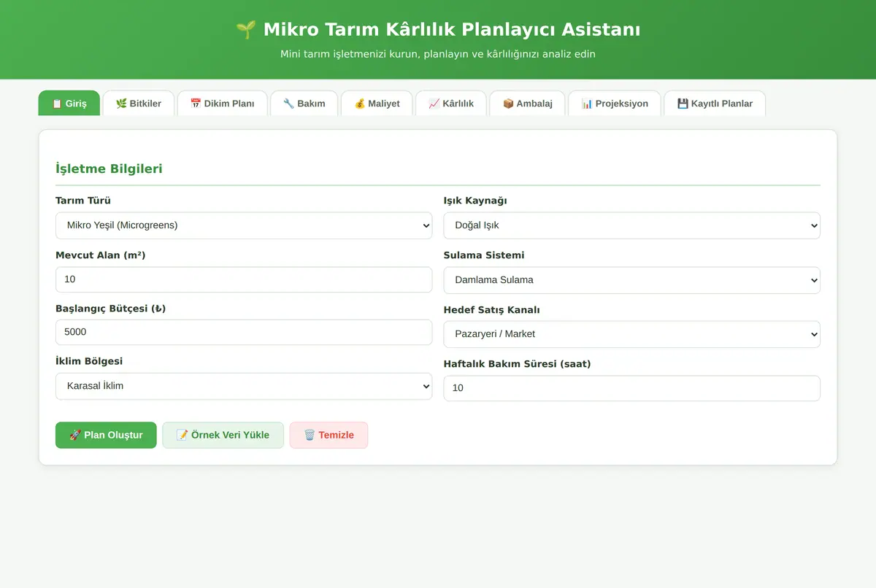Image resolution: width=876 pixels, height=588 pixels.
Task: Open the Giriş tab
Action: (x=69, y=103)
